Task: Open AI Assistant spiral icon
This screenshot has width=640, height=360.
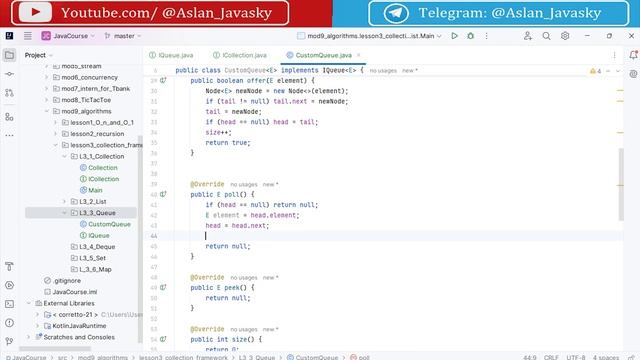Action: tap(633, 74)
